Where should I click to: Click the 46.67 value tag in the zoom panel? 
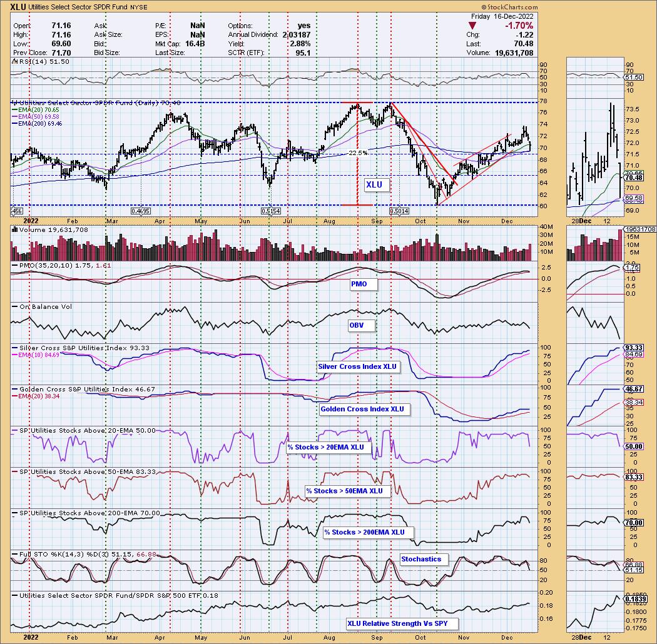[x=633, y=389]
